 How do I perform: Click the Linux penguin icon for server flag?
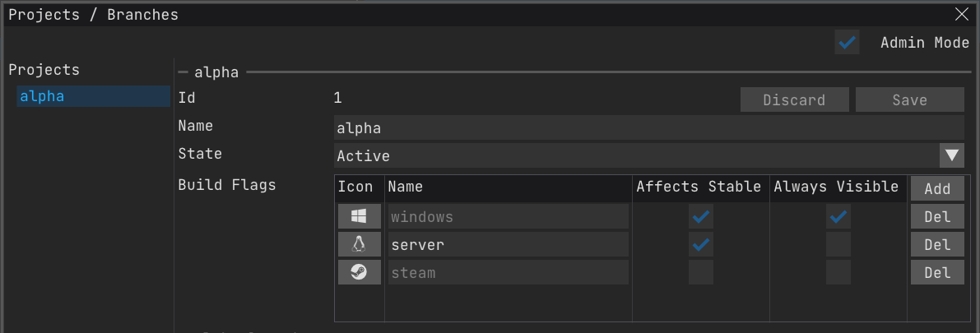(x=359, y=245)
